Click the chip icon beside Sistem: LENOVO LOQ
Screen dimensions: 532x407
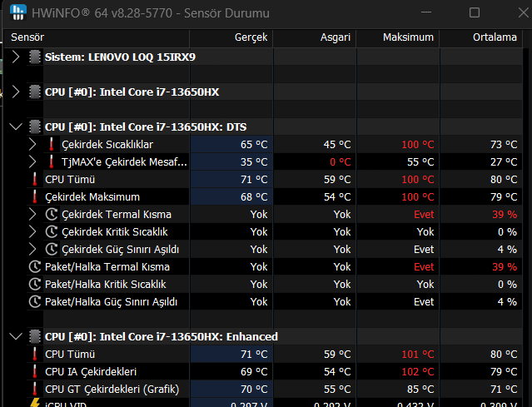pyautogui.click(x=35, y=57)
